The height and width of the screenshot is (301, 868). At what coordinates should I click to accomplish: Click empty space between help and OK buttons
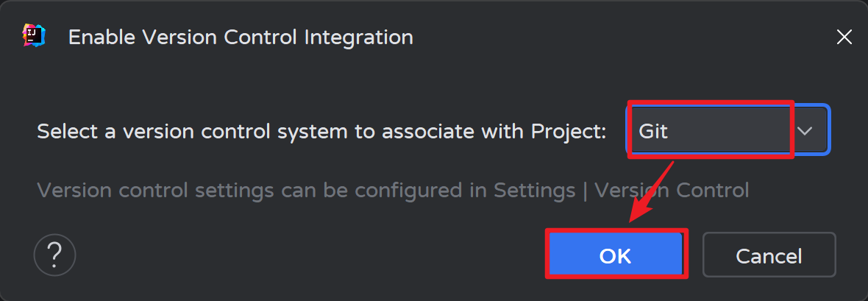click(309, 255)
